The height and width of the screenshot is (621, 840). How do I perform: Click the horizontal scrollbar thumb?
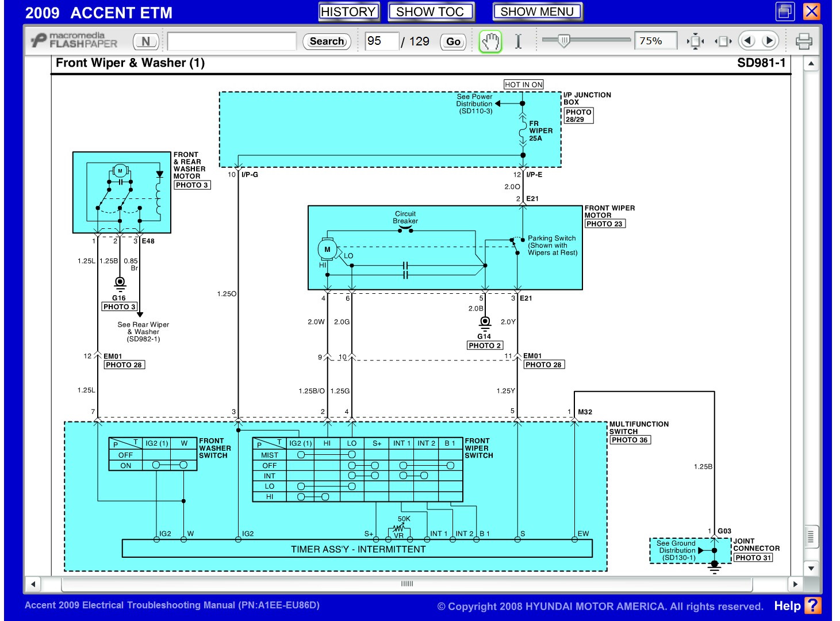coord(407,584)
